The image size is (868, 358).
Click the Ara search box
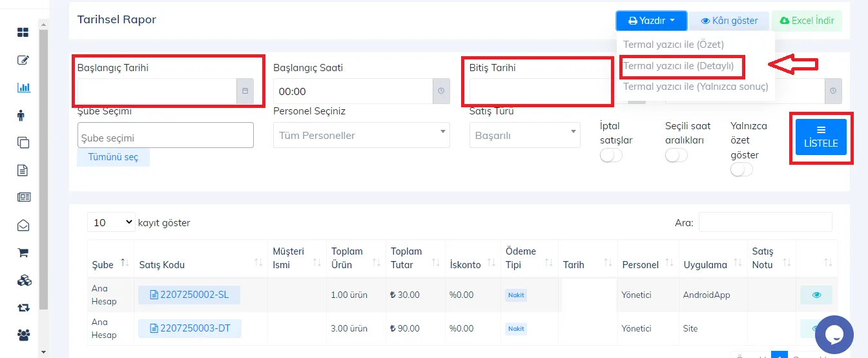pyautogui.click(x=765, y=222)
